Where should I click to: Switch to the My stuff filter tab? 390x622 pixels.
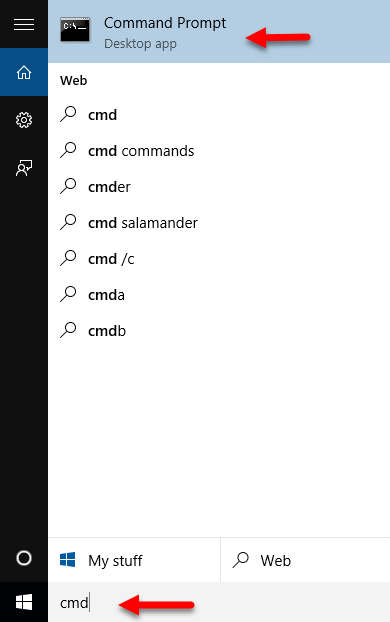click(x=134, y=560)
